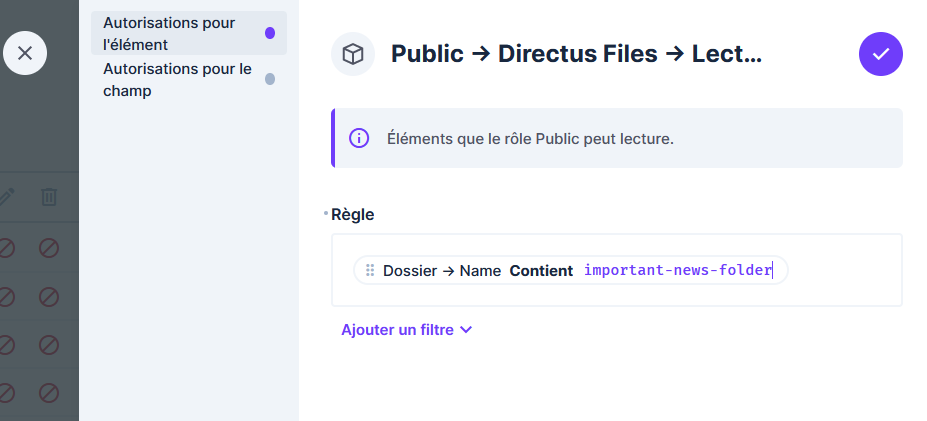Switch to "Autorisations pour le champ" tab
Screen dimensions: 927x421
tap(177, 80)
